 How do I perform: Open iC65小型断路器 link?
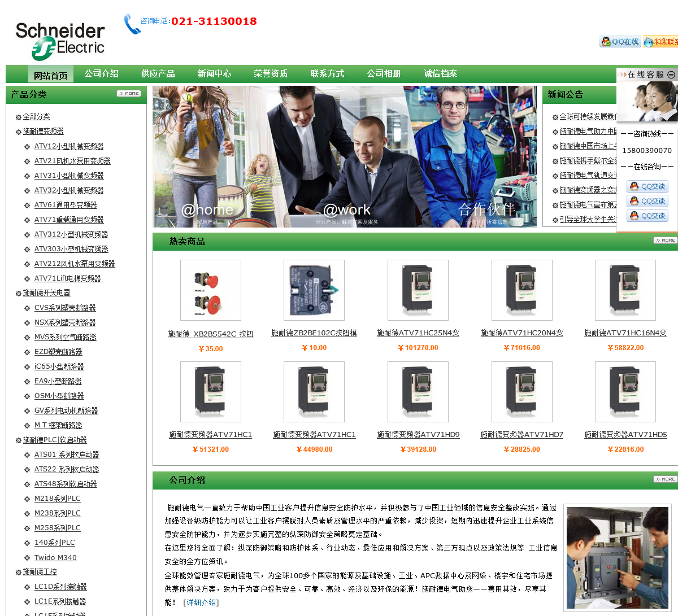59,366
